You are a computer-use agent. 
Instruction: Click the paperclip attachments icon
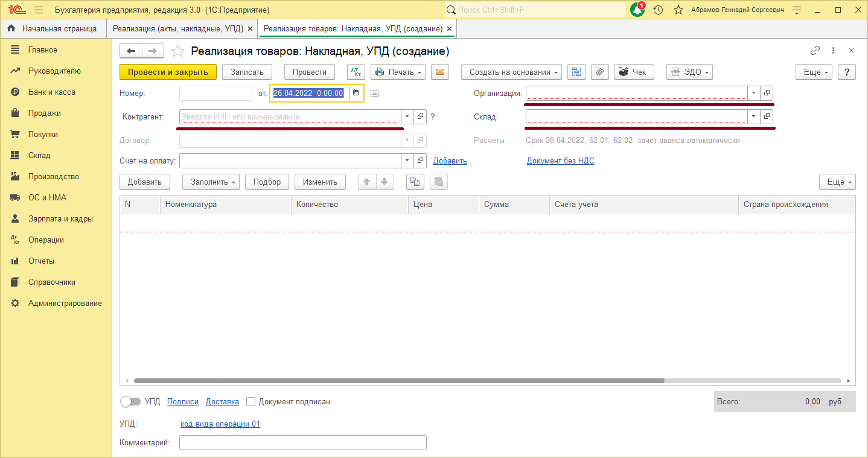coord(599,72)
